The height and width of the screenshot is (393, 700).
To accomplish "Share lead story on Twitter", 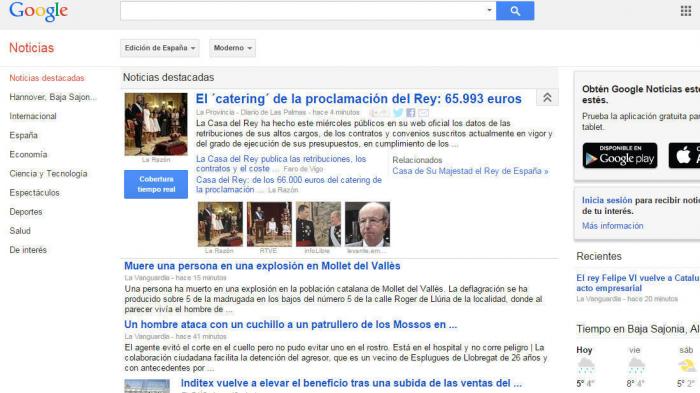I will (x=398, y=113).
